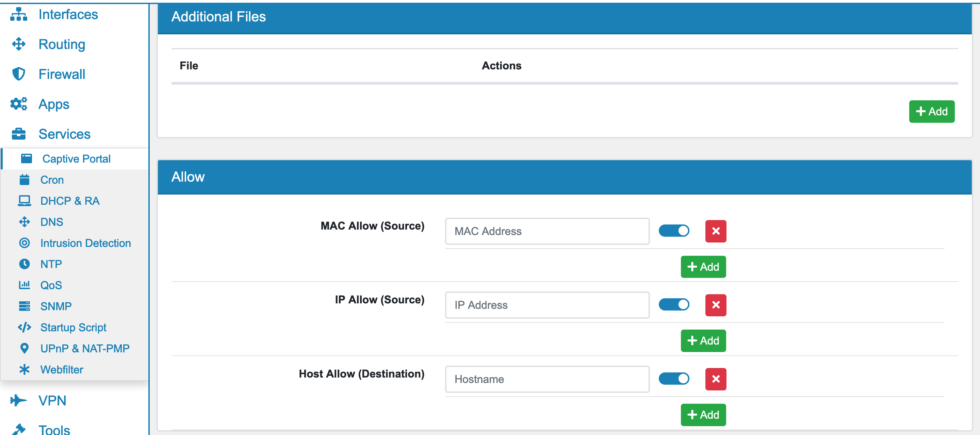This screenshot has height=435, width=980.
Task: Click the Cron calendar icon
Action: tap(24, 180)
